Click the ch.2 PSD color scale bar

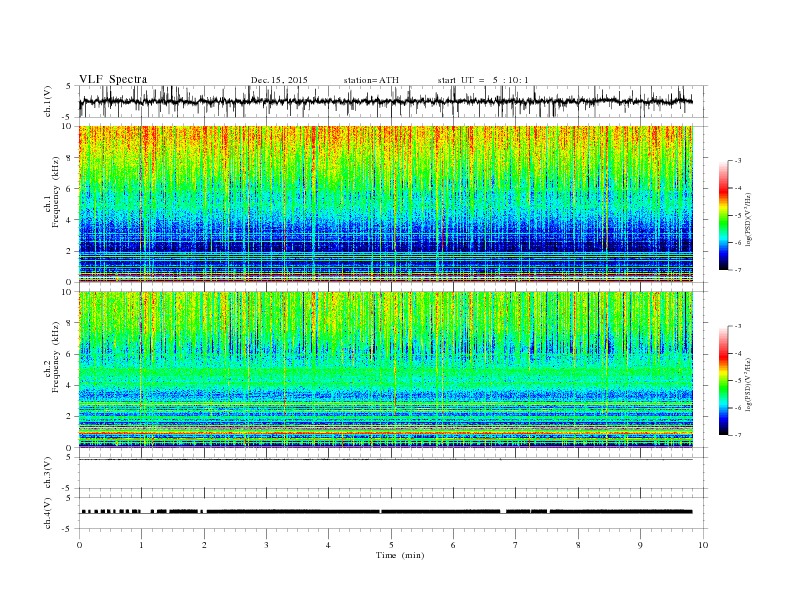(x=724, y=380)
